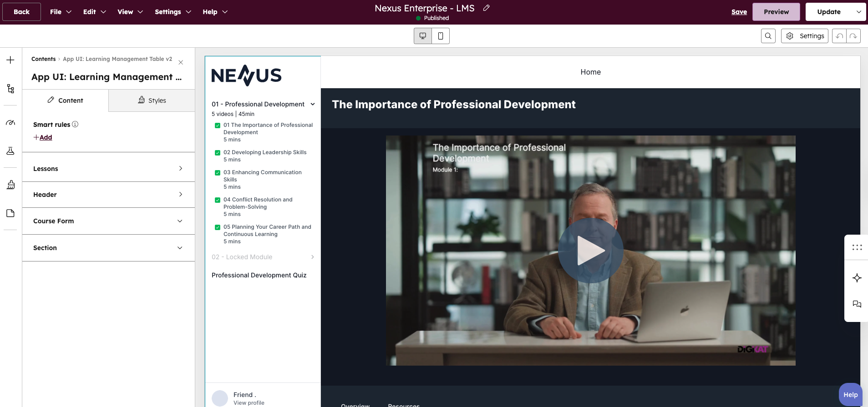868x407 pixels.
Task: Click the undo arrow icon
Action: (839, 36)
